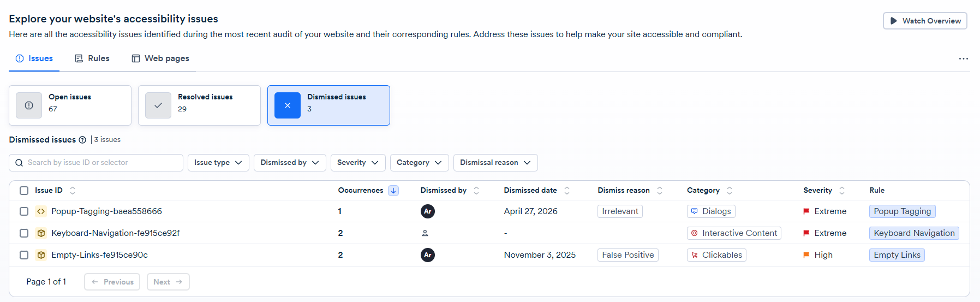The image size is (980, 302).
Task: Click the Open issues alert icon
Action: tap(29, 105)
